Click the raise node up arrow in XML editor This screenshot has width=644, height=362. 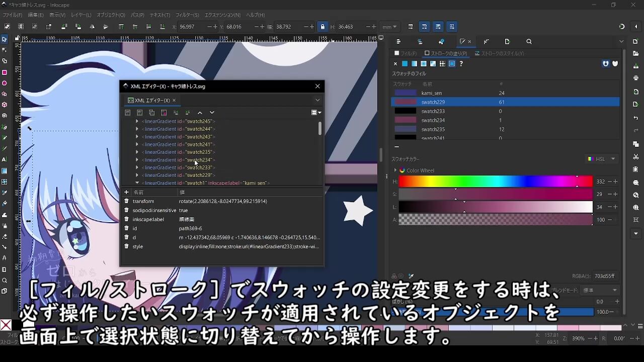[200, 113]
